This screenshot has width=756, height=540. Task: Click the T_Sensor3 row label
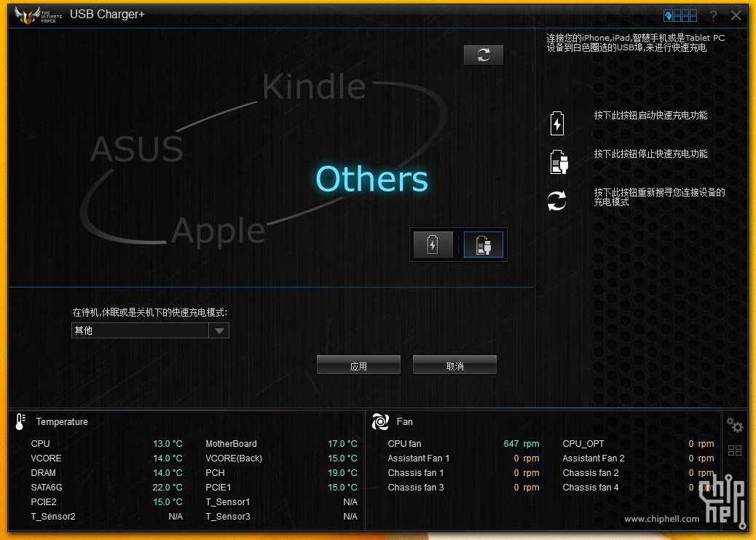227,517
